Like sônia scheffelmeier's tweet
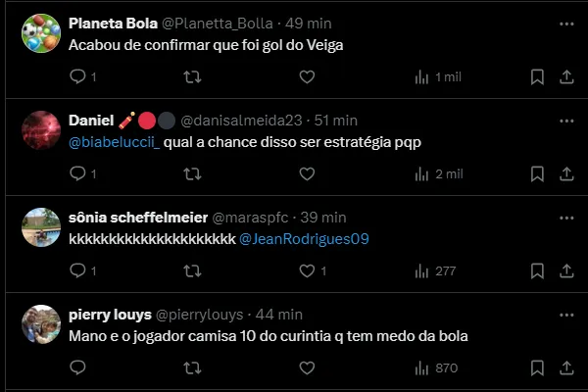The image size is (588, 392). 307,270
